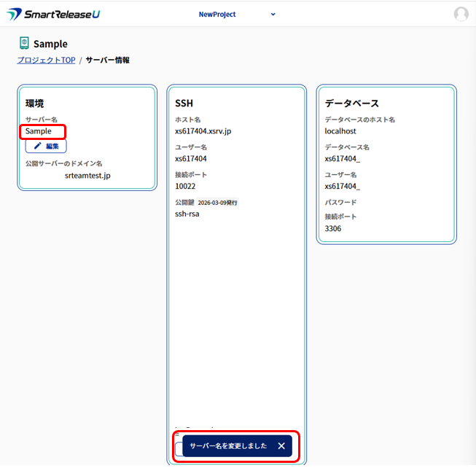
Task: Click the SSH host name xs617404.xsrv.jp
Action: (x=203, y=131)
